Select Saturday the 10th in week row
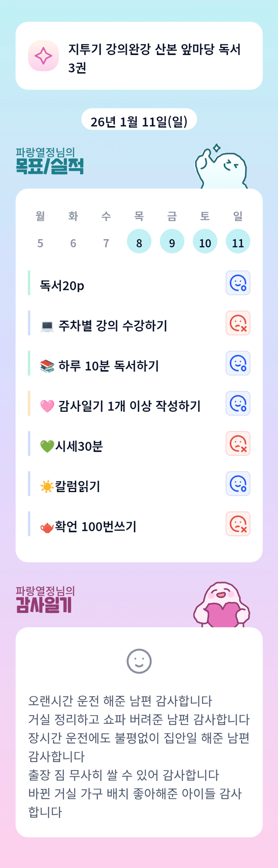The image size is (278, 868). [205, 241]
